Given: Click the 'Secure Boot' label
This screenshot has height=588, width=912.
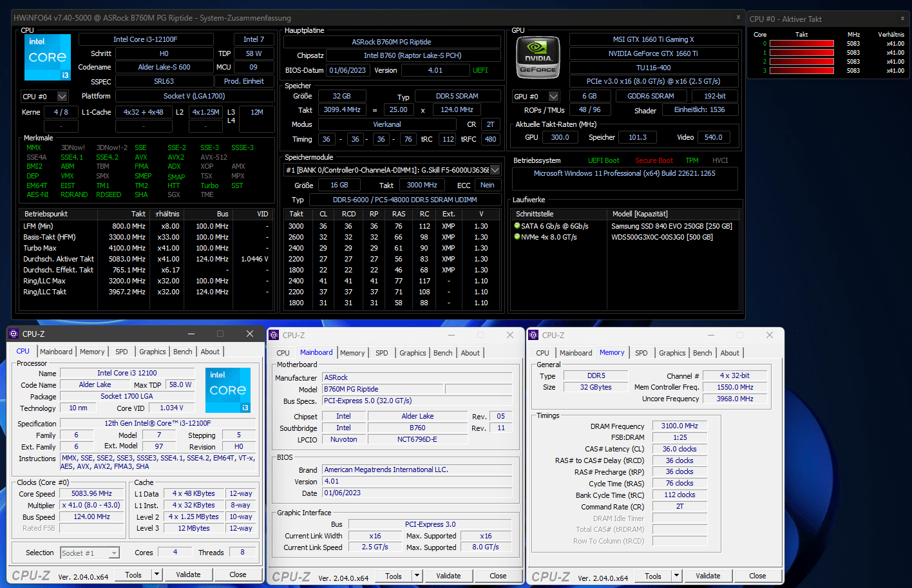Looking at the screenshot, I should click(x=654, y=160).
